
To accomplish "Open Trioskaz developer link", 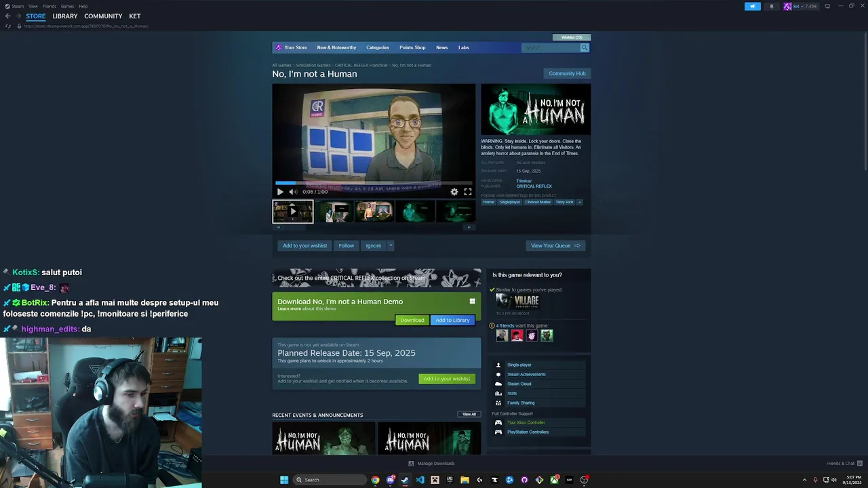I will tap(524, 181).
